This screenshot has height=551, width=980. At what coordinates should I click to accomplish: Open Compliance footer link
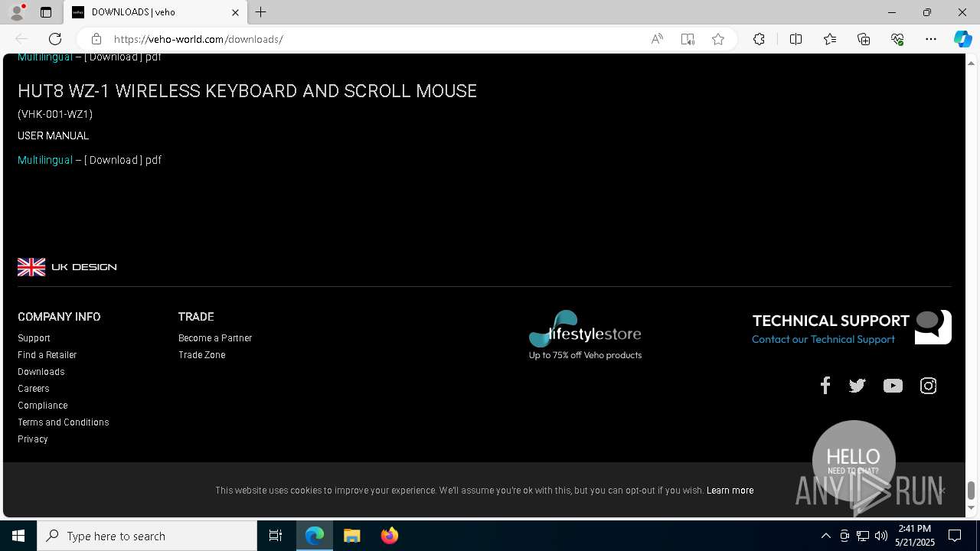pyautogui.click(x=43, y=406)
